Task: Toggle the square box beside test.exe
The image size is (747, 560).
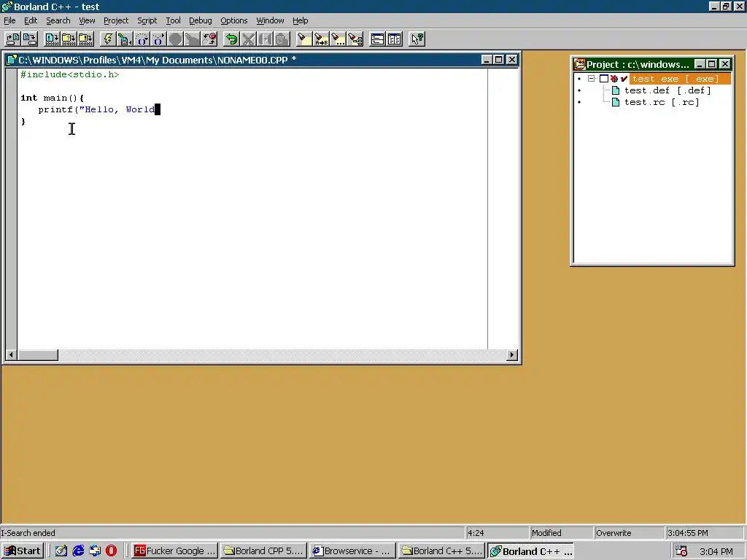Action: tap(603, 79)
